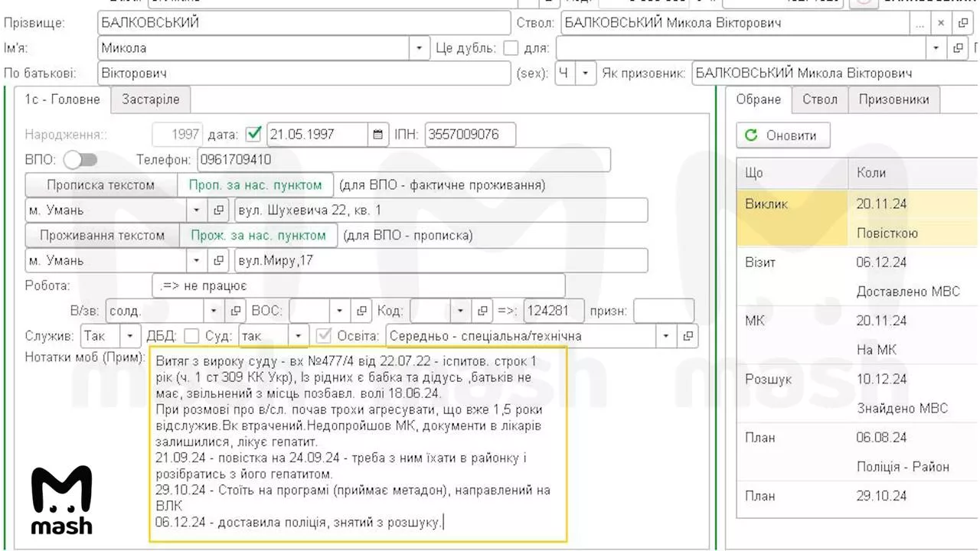
Task: Click open-record icon beside Ствол field
Action: tap(962, 23)
